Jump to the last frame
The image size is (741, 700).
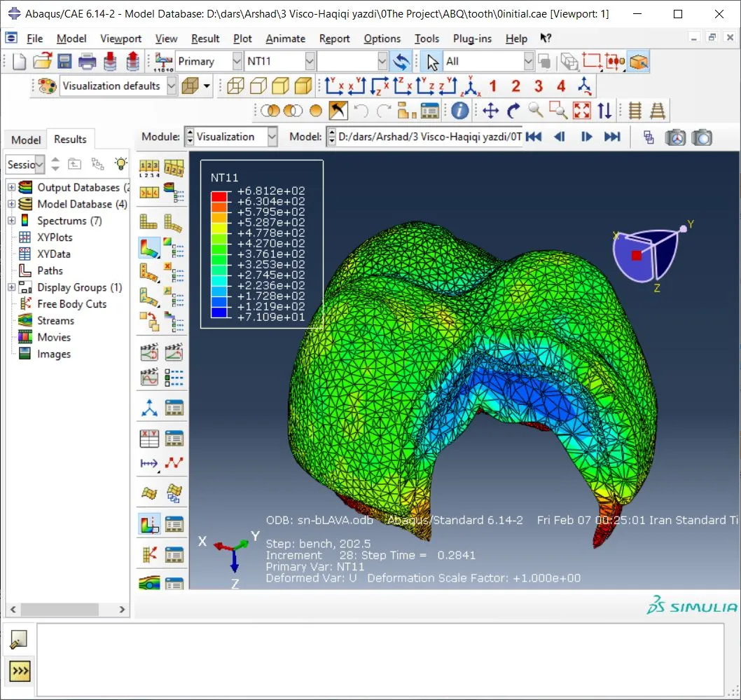coord(612,137)
